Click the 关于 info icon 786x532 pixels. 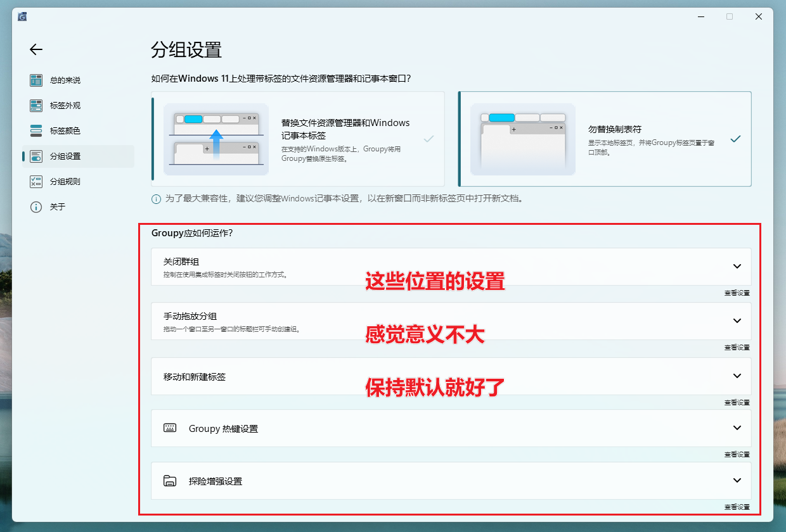36,207
